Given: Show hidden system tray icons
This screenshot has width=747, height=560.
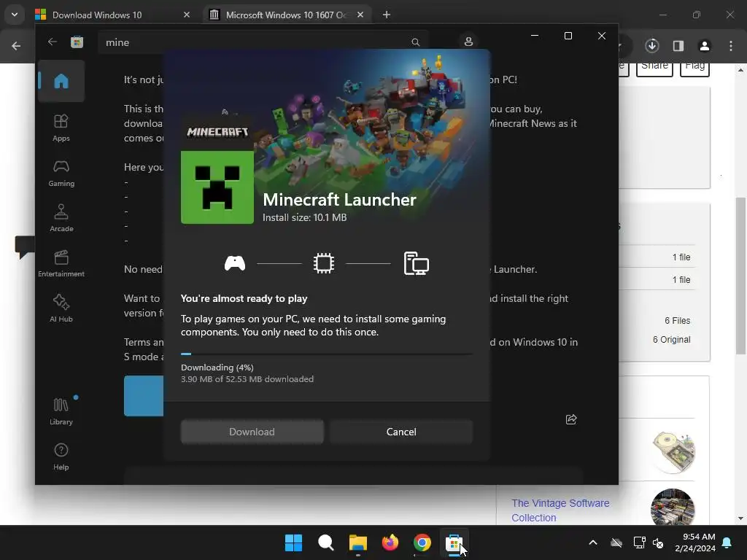Looking at the screenshot, I should pos(593,542).
